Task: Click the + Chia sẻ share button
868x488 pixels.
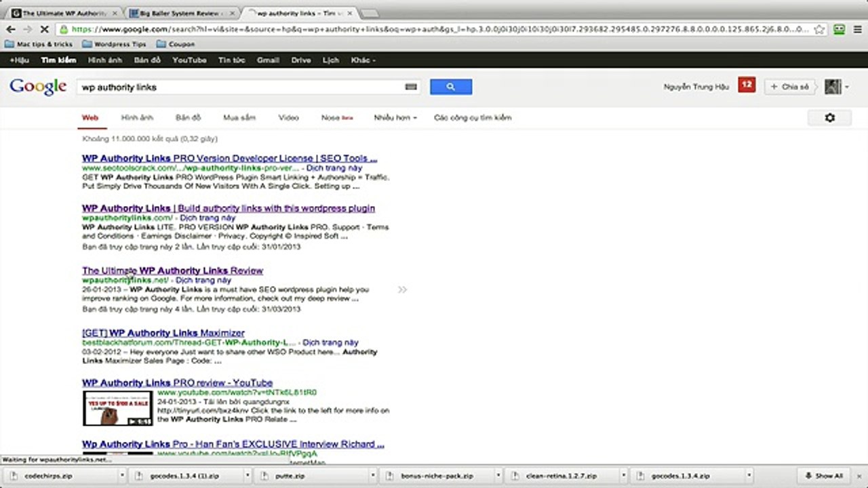Action: point(791,87)
